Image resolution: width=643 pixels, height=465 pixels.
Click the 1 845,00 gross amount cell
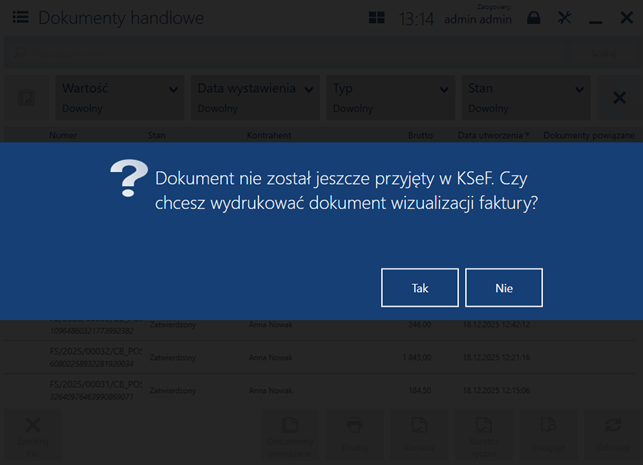417,357
